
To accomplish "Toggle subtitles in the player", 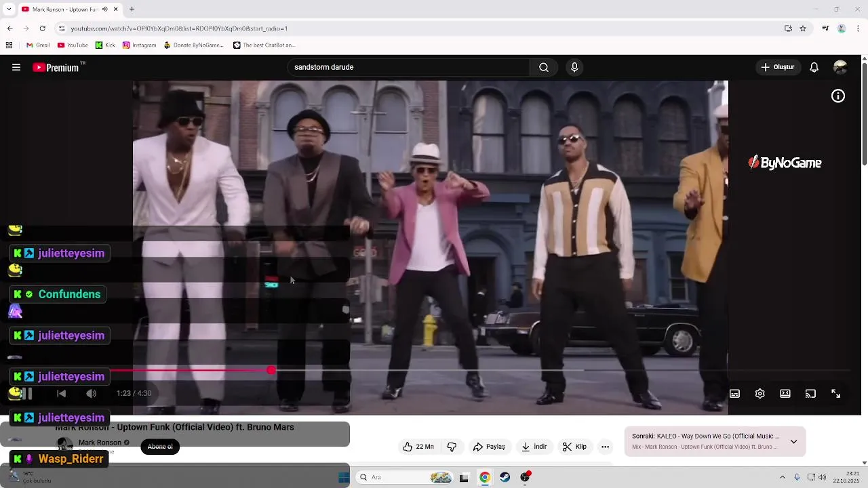I will coord(734,394).
